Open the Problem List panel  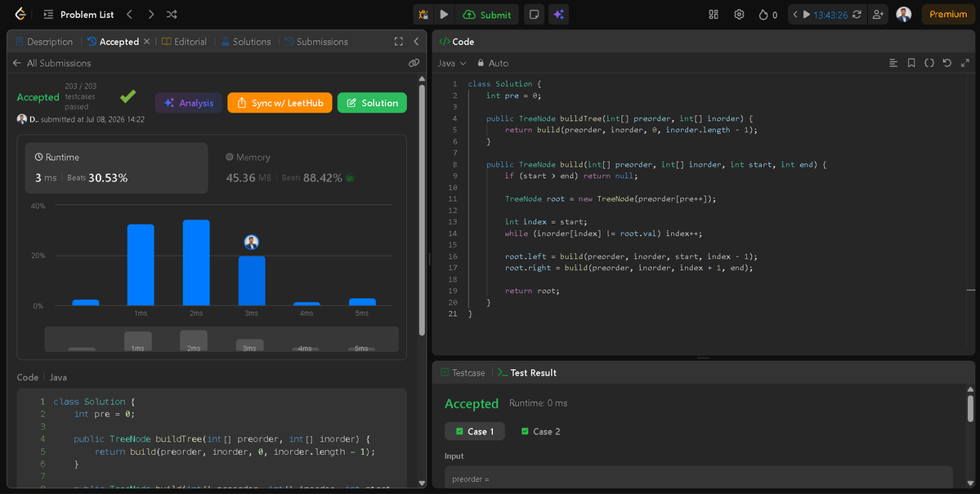(78, 15)
